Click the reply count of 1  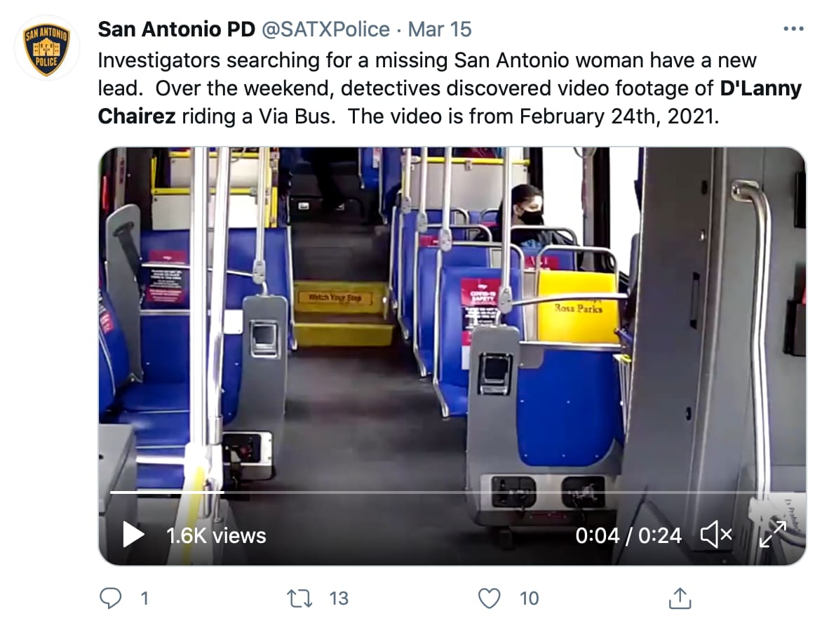144,598
